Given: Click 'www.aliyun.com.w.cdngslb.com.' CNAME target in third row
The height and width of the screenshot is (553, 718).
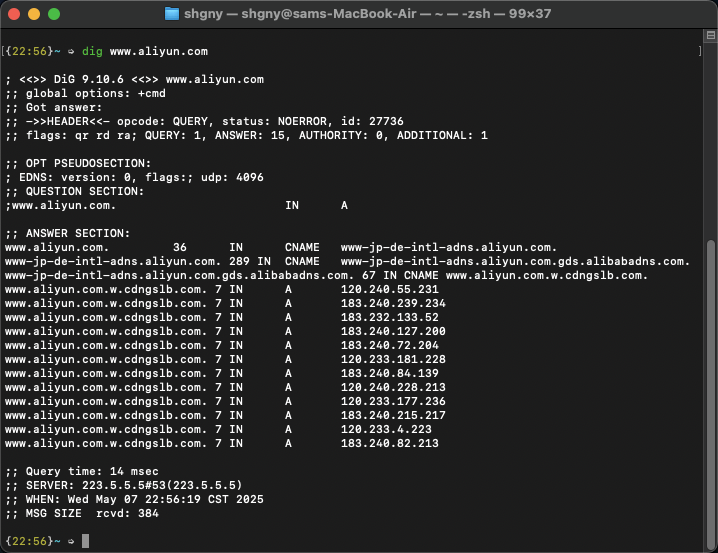Looking at the screenshot, I should click(x=547, y=276).
